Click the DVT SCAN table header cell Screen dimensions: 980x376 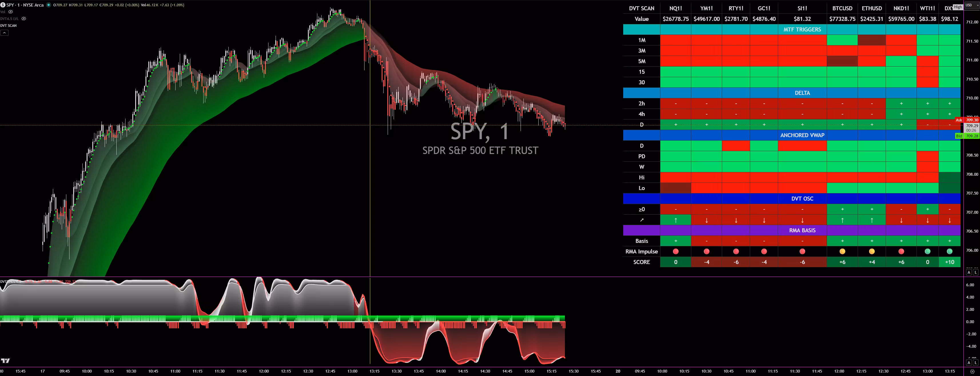tap(642, 8)
